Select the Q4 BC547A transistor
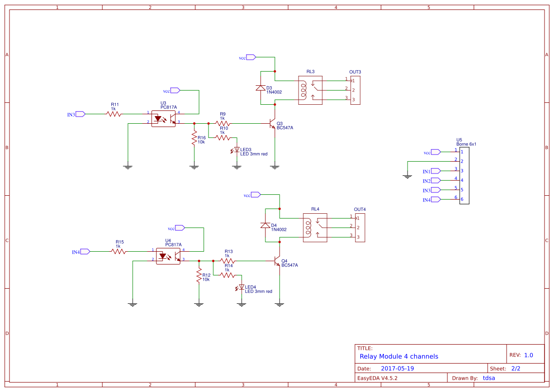 [277, 261]
